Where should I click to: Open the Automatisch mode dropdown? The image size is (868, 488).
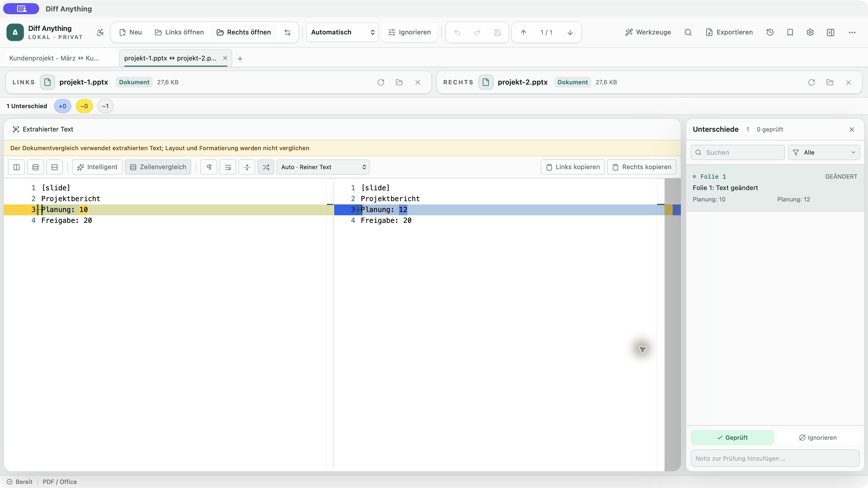click(x=342, y=32)
